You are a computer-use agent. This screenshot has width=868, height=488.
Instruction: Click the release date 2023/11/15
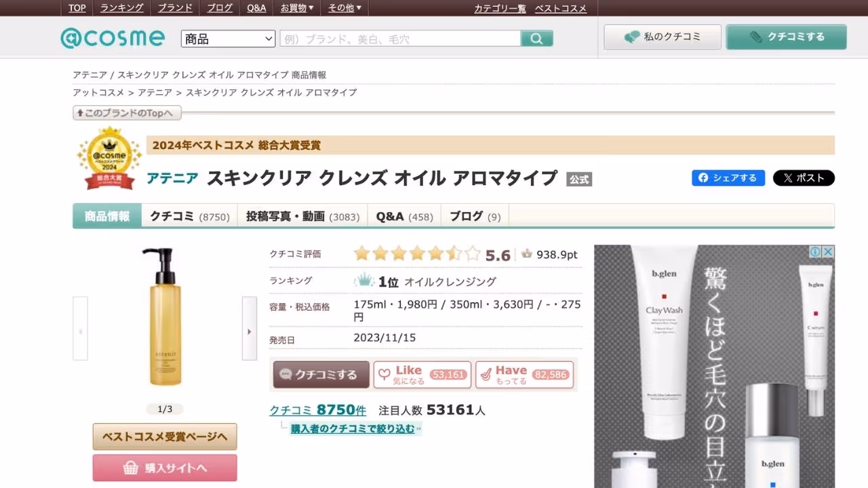point(384,338)
